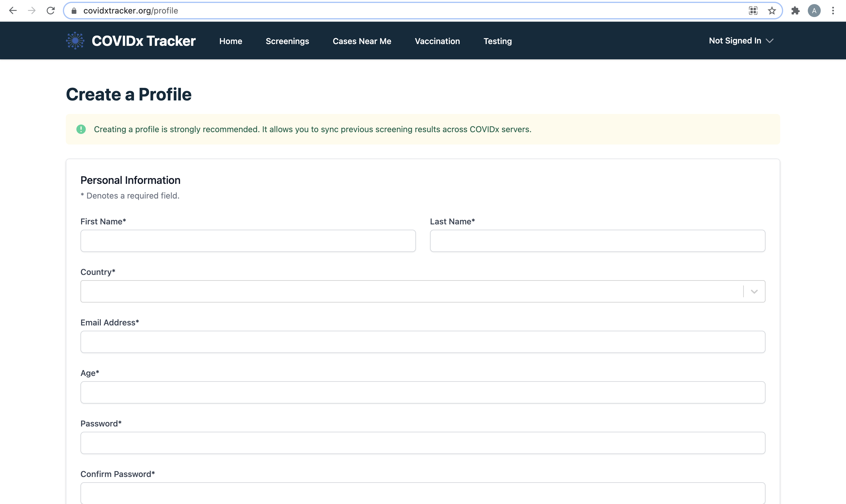Viewport: 846px width, 504px height.
Task: Open the Testing page link
Action: (497, 41)
